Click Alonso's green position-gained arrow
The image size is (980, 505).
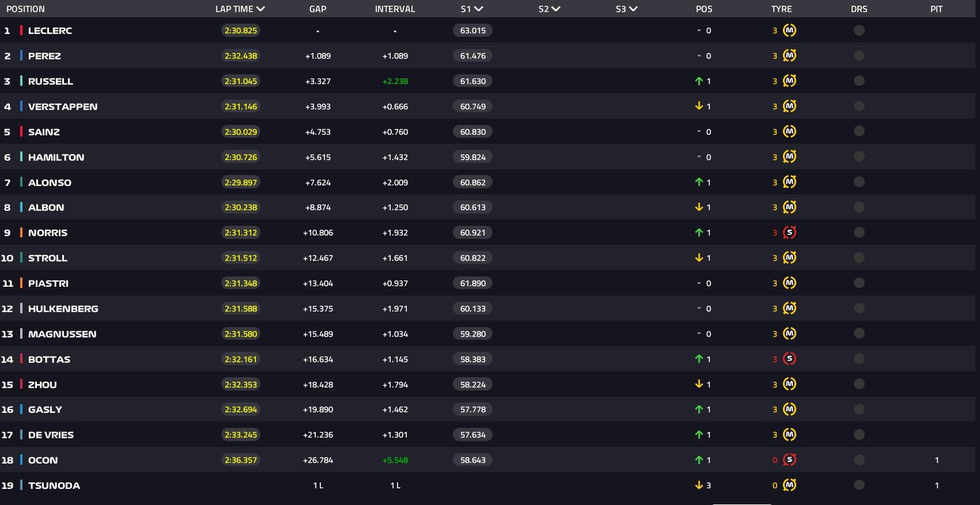[x=699, y=182]
